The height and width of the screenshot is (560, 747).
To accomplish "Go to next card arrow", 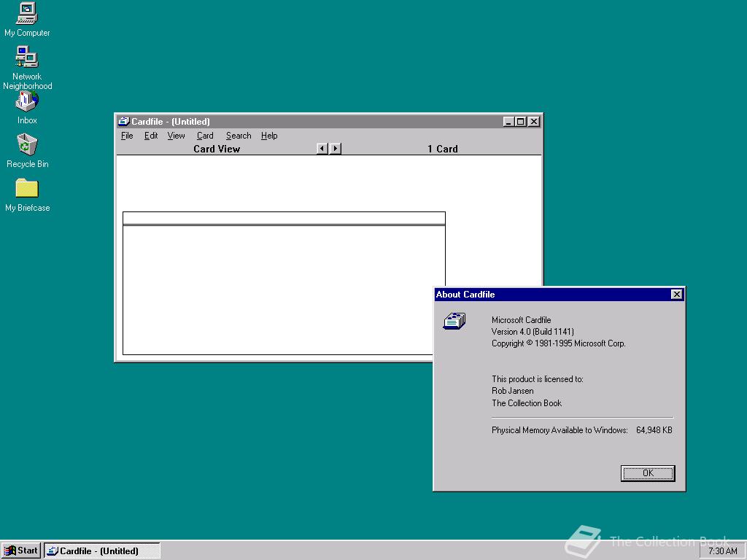I will [x=336, y=149].
